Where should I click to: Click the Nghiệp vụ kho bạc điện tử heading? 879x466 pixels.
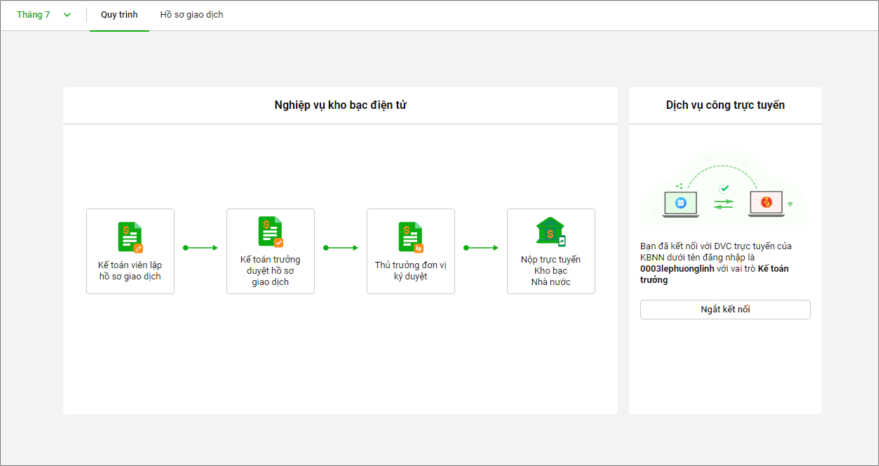[340, 105]
